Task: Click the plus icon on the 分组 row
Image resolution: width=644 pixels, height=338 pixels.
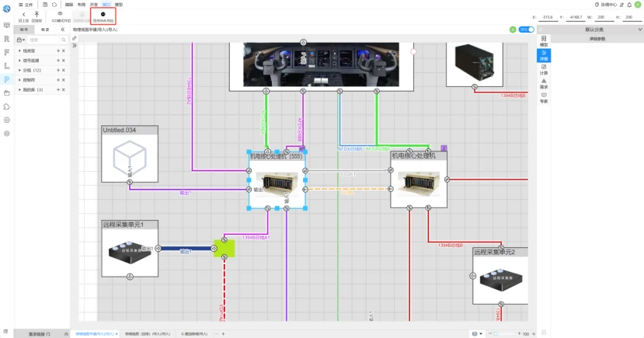Action: (x=58, y=70)
